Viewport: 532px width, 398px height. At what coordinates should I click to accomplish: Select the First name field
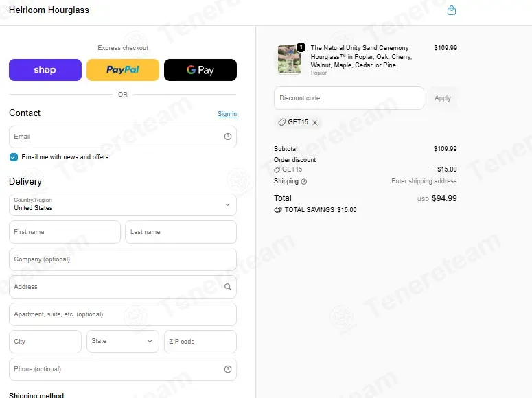coord(65,232)
